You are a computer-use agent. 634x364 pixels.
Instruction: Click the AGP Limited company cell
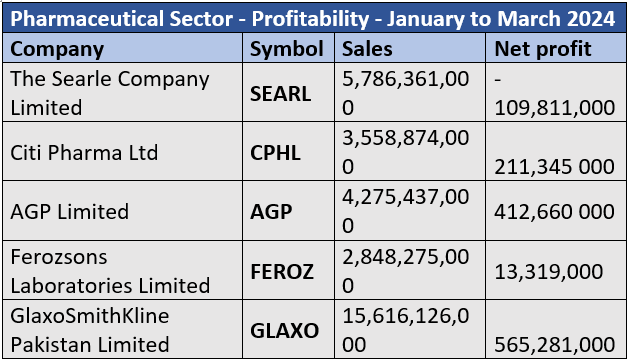pyautogui.click(x=123, y=211)
